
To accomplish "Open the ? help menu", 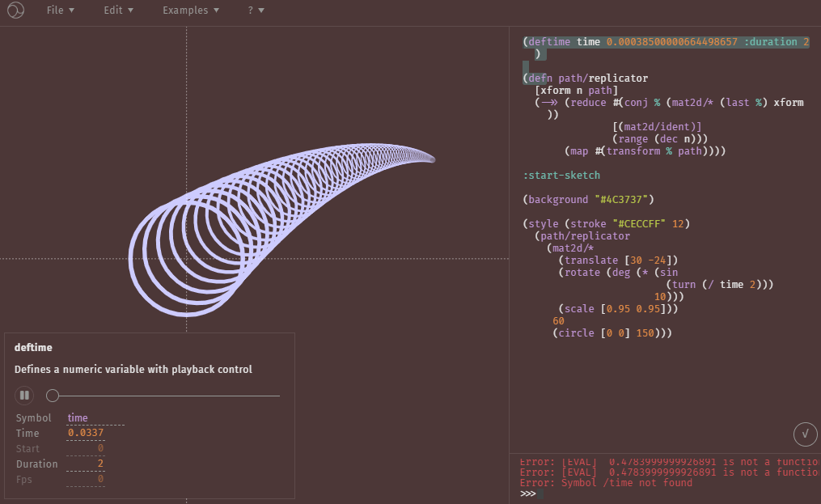I will [256, 11].
